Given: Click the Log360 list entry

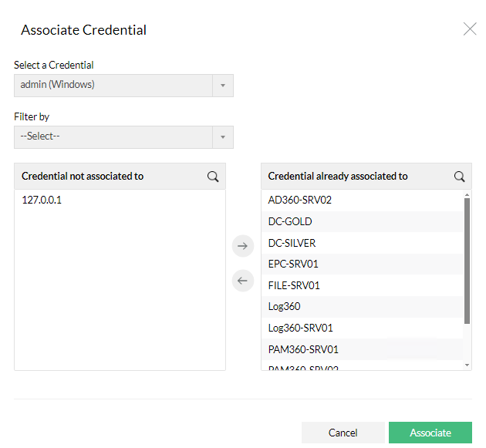Looking at the screenshot, I should click(285, 306).
